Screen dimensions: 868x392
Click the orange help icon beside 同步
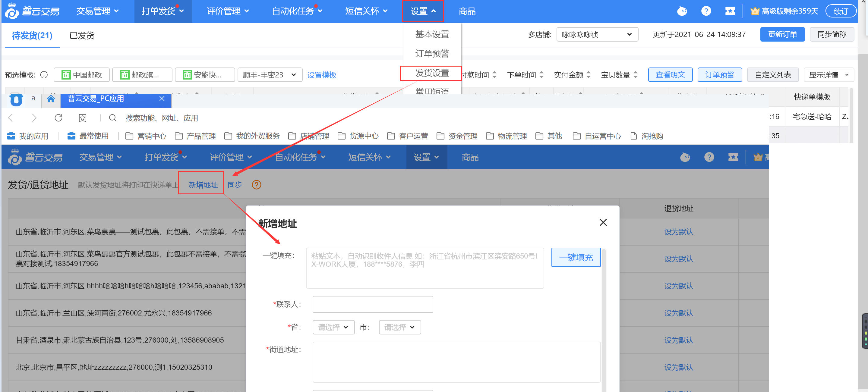click(257, 185)
